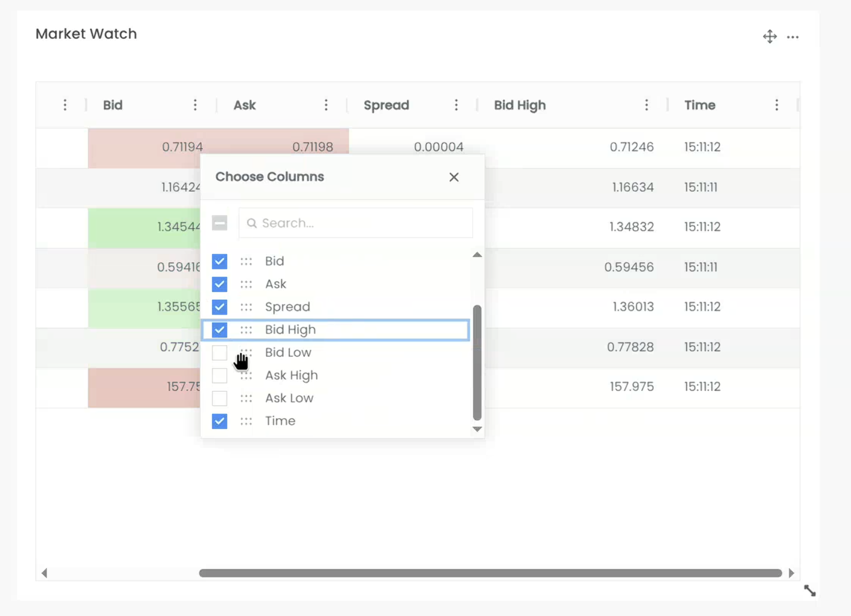Open the Market Watch more options menu
This screenshot has width=851, height=616.
pyautogui.click(x=793, y=37)
